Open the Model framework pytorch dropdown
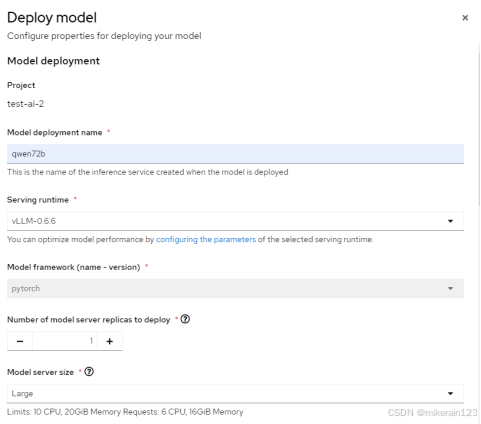Image resolution: width=481 pixels, height=424 pixels. coord(235,288)
